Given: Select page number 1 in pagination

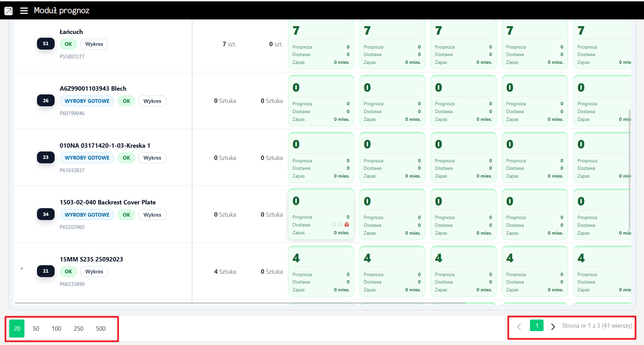Looking at the screenshot, I should [x=537, y=326].
